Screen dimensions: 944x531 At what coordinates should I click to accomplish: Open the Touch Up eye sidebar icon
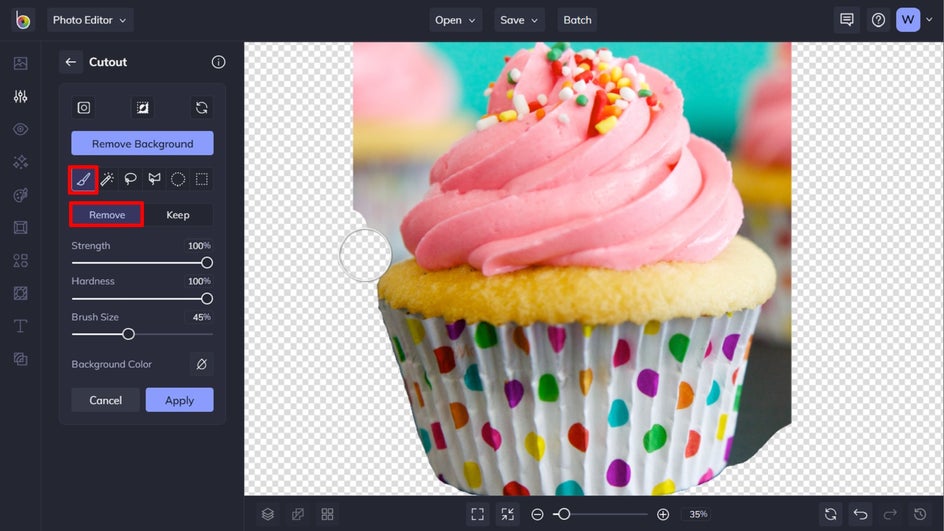[20, 129]
